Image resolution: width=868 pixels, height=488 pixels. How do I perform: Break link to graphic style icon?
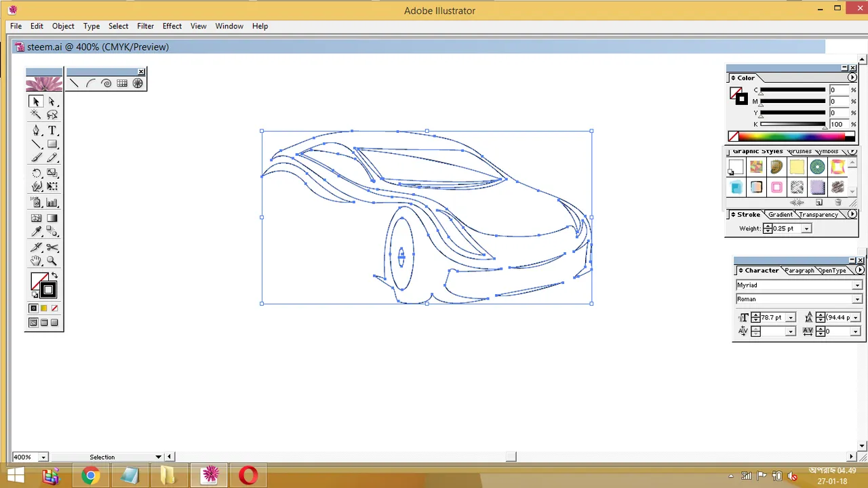point(797,203)
